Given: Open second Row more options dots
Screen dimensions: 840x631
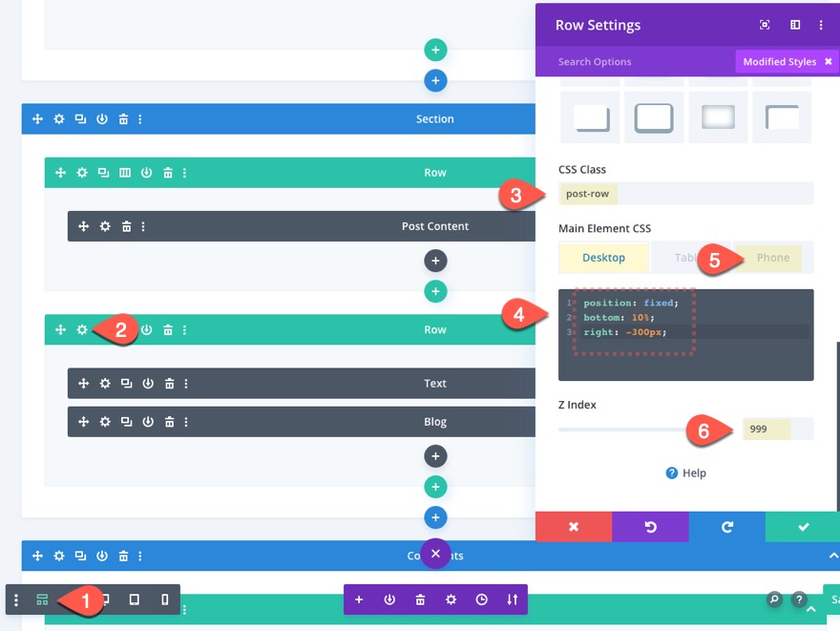Looking at the screenshot, I should (184, 329).
